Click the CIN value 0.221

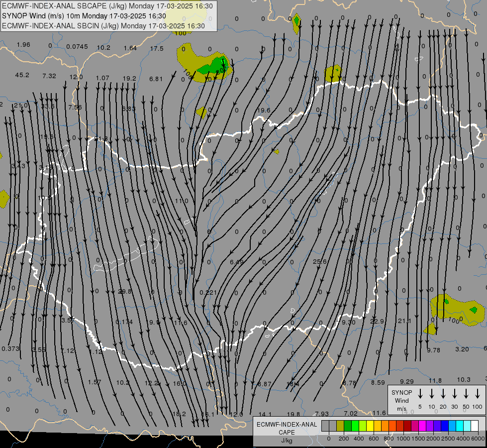pyautogui.click(x=208, y=292)
